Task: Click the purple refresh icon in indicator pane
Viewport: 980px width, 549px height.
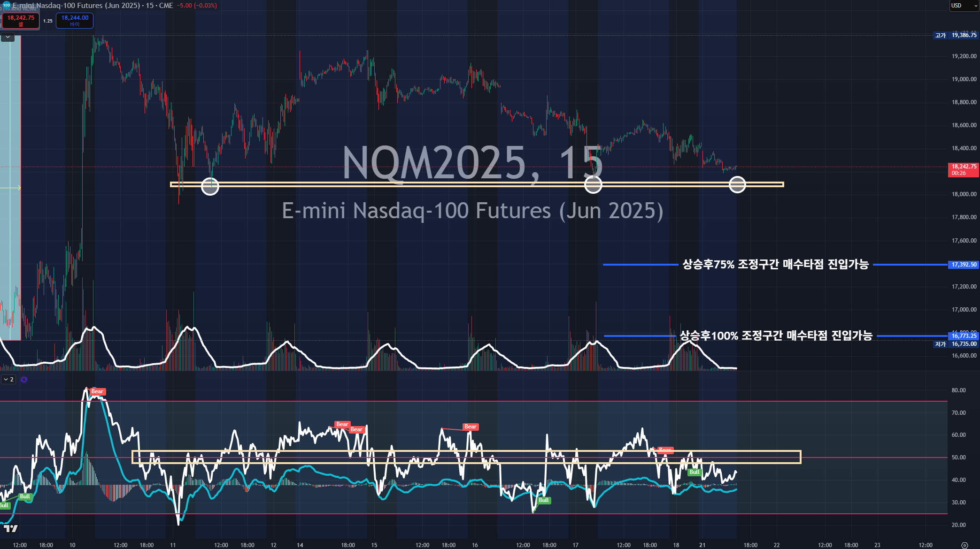Action: [x=24, y=379]
